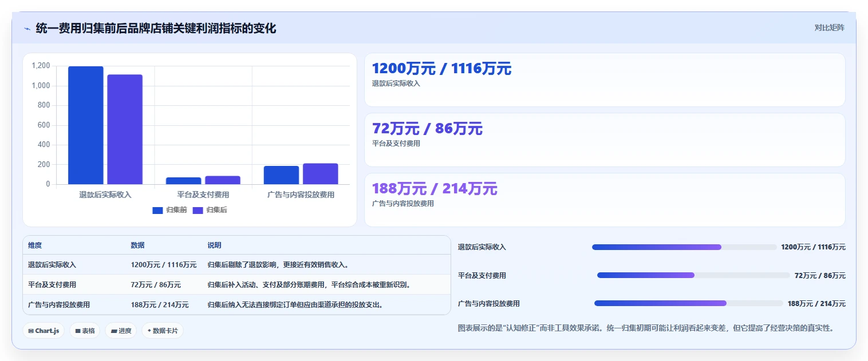Click the description starting 归集后补入活动
Screen dimensions: 868x361
pyautogui.click(x=309, y=284)
